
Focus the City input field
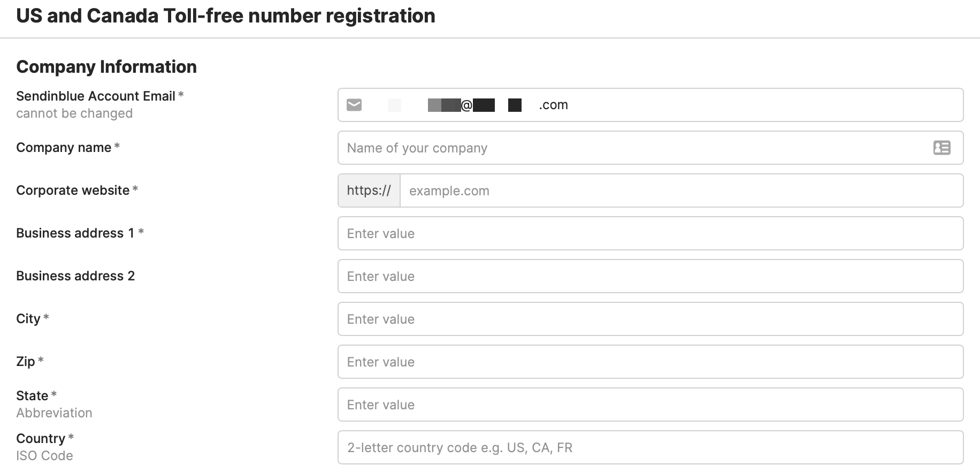pos(650,319)
